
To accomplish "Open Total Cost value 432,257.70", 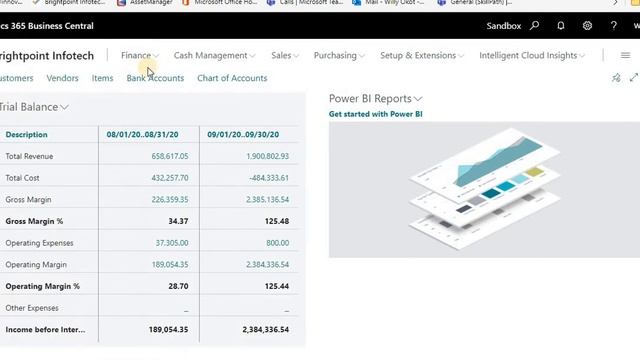I will click(x=170, y=178).
